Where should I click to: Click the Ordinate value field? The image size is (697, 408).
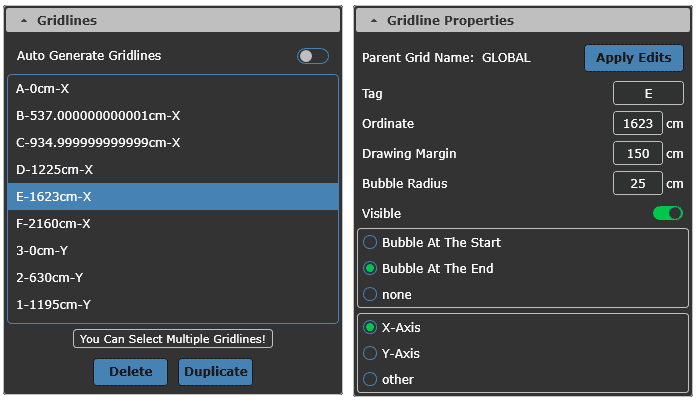tap(638, 124)
